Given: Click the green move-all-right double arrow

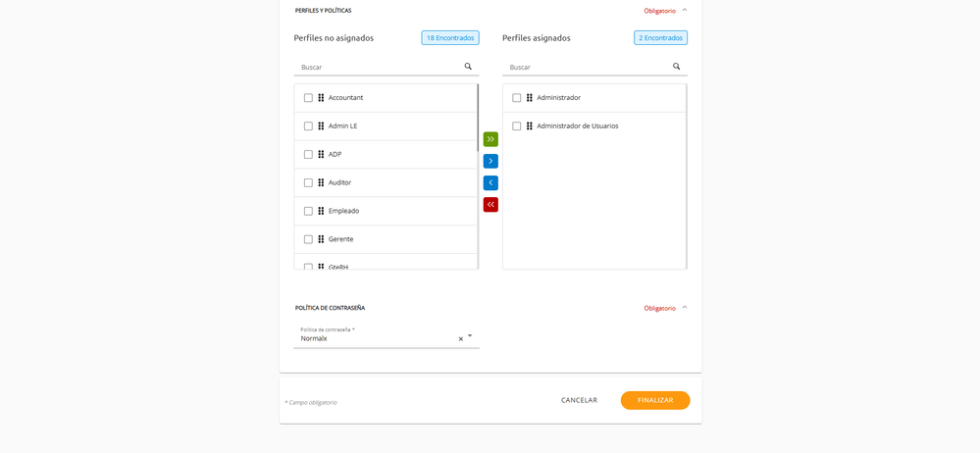Looking at the screenshot, I should click(490, 139).
